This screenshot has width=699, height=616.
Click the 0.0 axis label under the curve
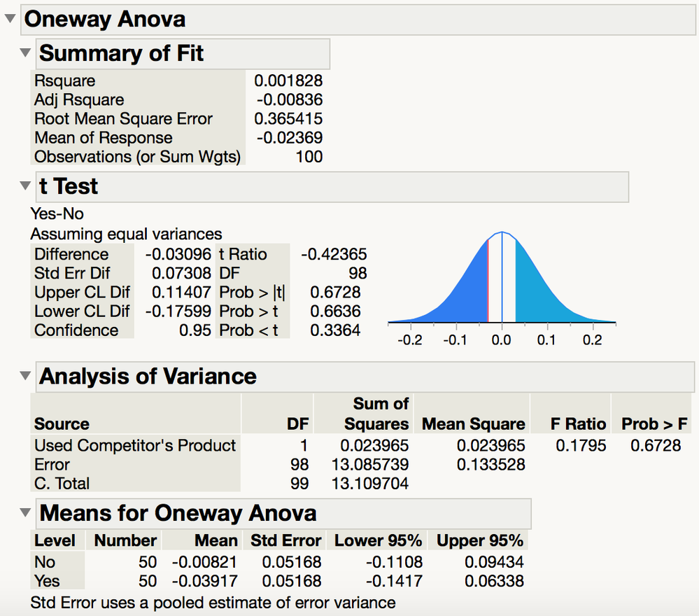click(x=501, y=340)
